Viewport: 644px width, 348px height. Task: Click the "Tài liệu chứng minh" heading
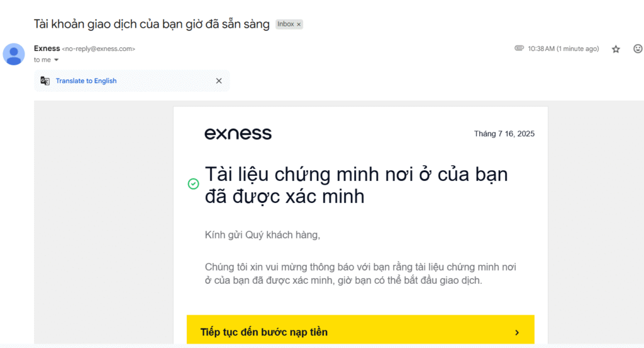356,185
